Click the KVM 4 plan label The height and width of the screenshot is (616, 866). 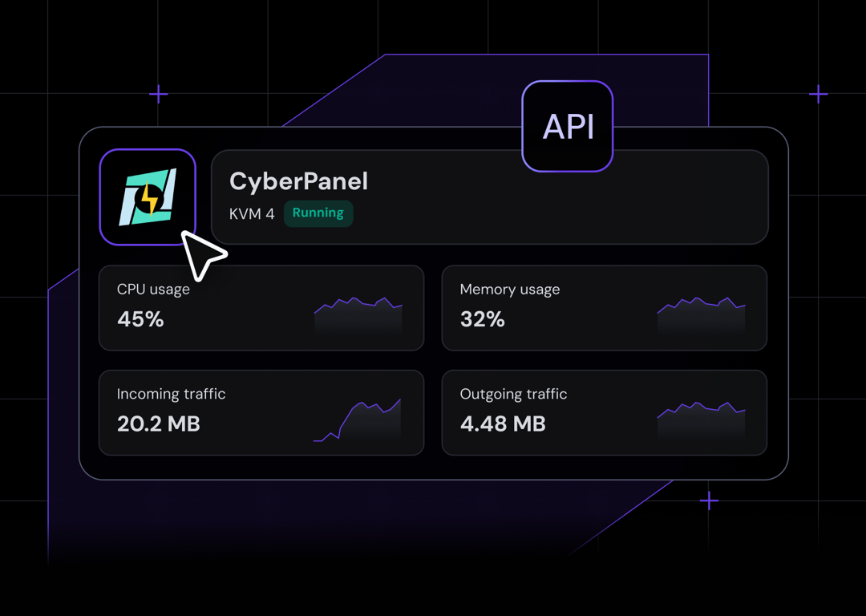(x=252, y=214)
